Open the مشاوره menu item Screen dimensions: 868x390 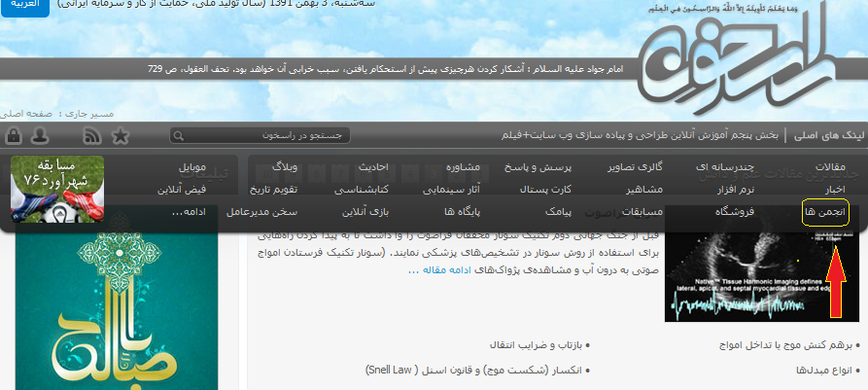(463, 166)
